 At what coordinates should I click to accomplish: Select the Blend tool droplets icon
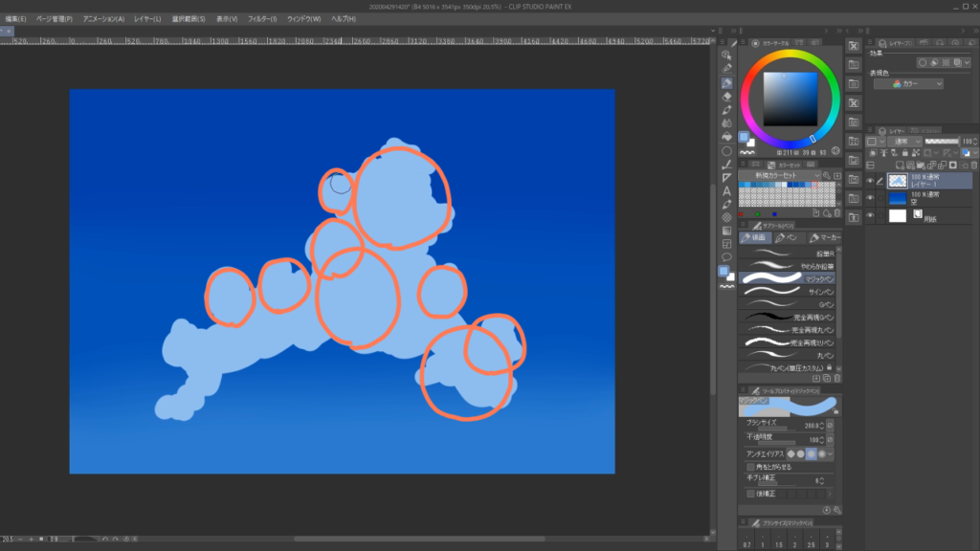point(726,123)
